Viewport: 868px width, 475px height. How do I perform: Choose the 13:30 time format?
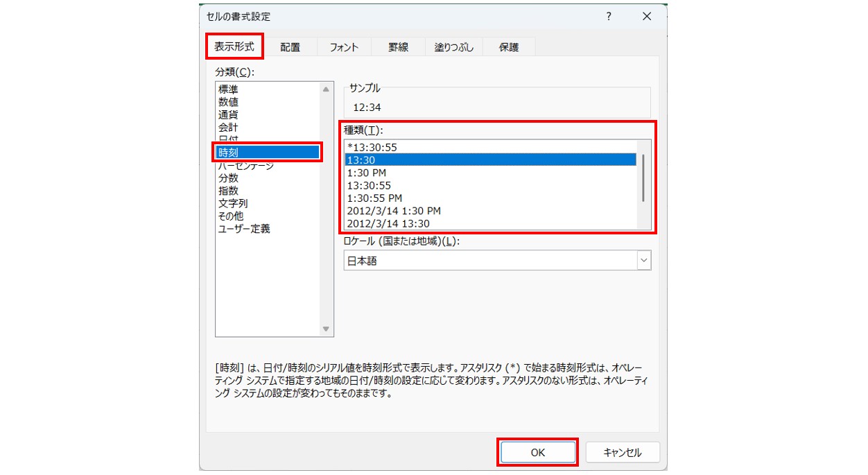[490, 159]
